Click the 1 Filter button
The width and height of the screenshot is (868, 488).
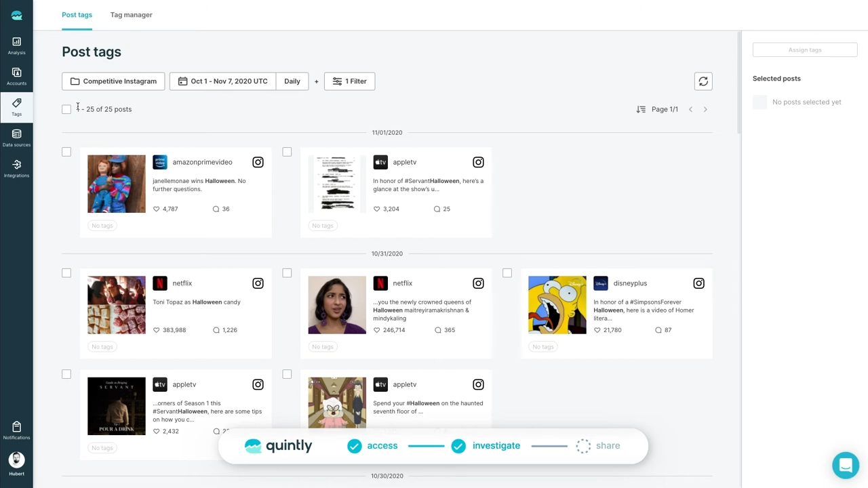(x=349, y=81)
